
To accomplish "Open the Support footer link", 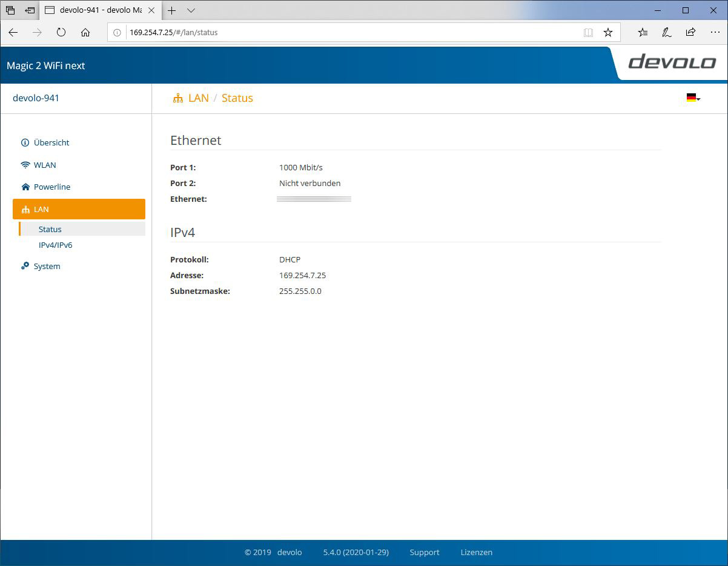I will click(x=425, y=552).
